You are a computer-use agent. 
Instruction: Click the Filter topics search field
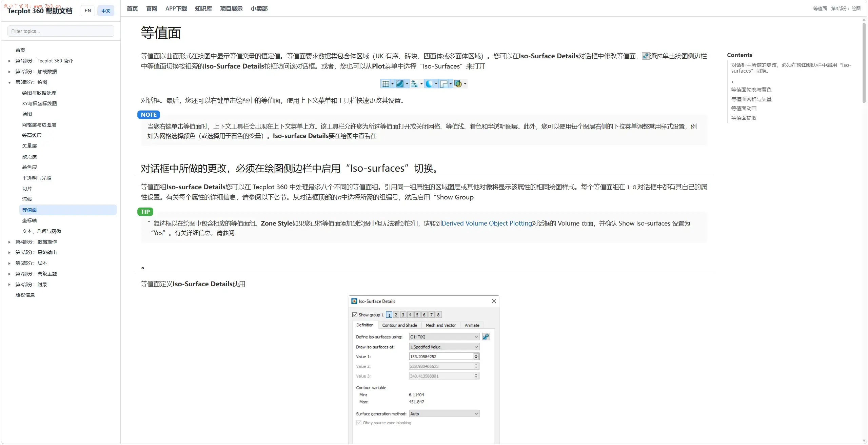coord(61,31)
